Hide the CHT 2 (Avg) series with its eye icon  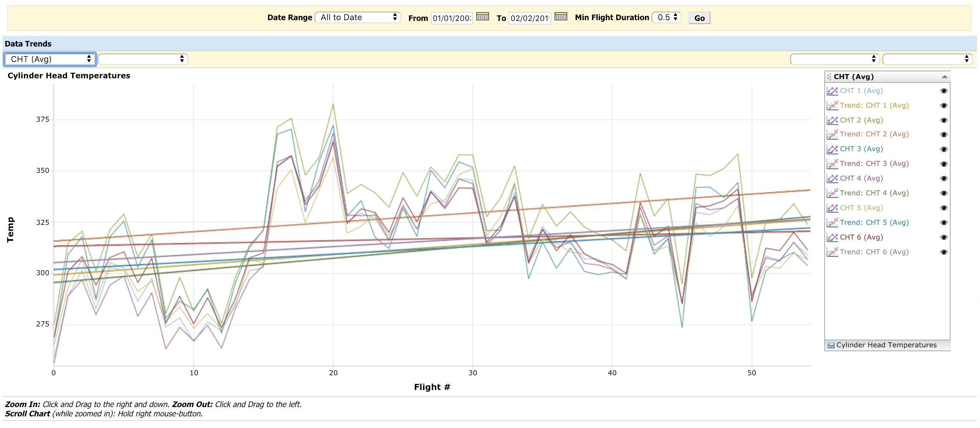(x=944, y=120)
